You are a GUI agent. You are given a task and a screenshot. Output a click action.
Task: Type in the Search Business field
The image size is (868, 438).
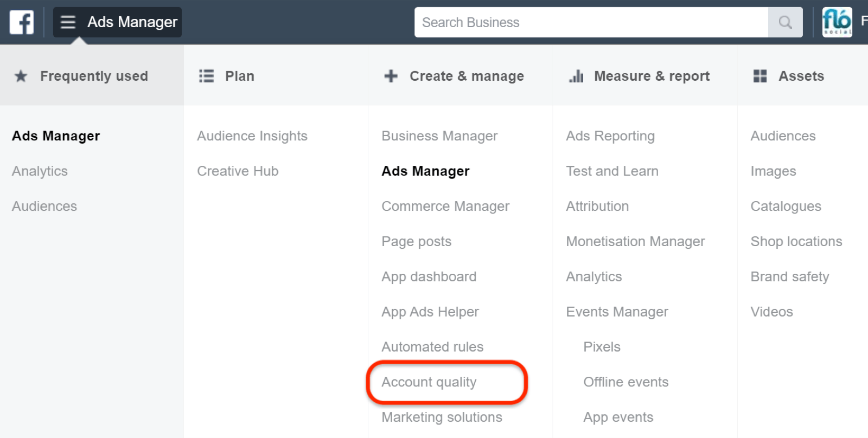(x=591, y=22)
